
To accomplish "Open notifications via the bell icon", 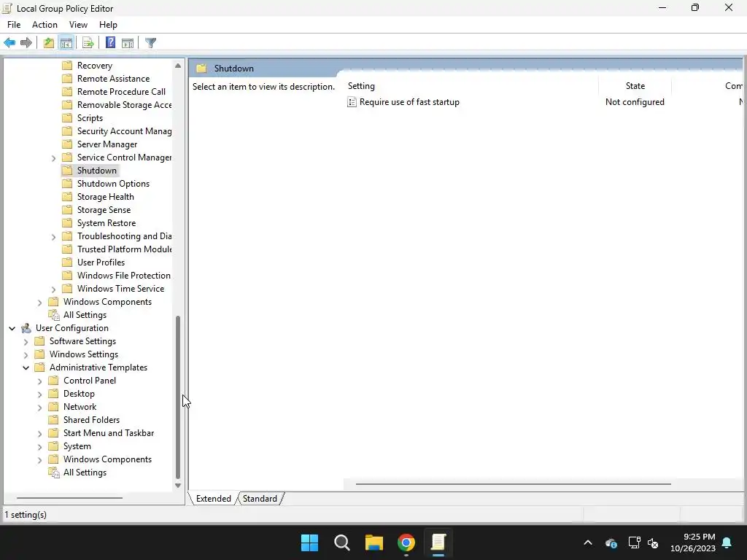I will pyautogui.click(x=727, y=542).
